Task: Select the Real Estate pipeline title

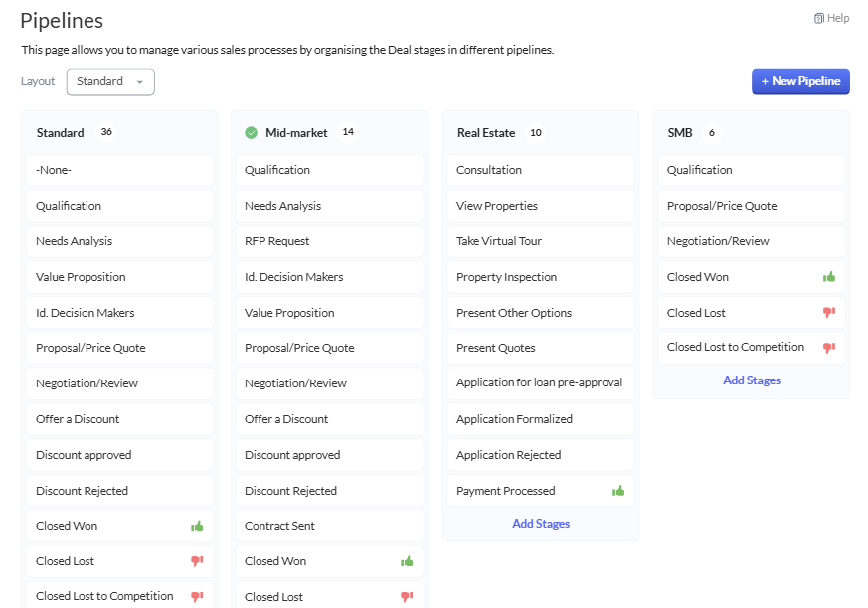Action: (486, 133)
